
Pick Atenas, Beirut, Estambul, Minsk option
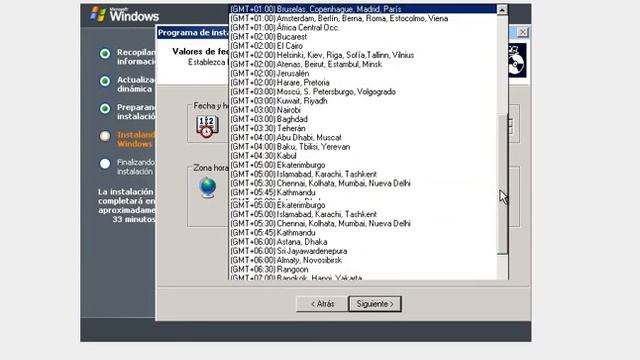(x=362, y=64)
